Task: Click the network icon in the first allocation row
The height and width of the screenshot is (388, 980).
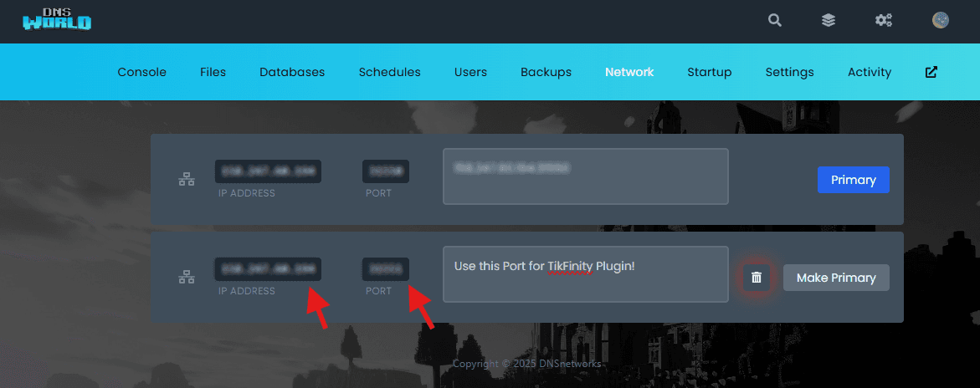Action: point(187,179)
